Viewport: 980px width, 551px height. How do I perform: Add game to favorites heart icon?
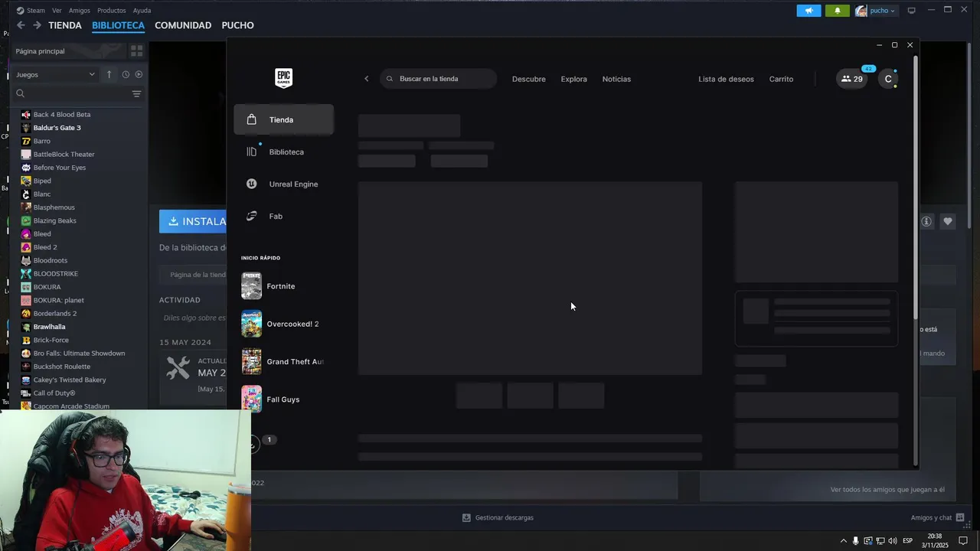click(x=948, y=221)
